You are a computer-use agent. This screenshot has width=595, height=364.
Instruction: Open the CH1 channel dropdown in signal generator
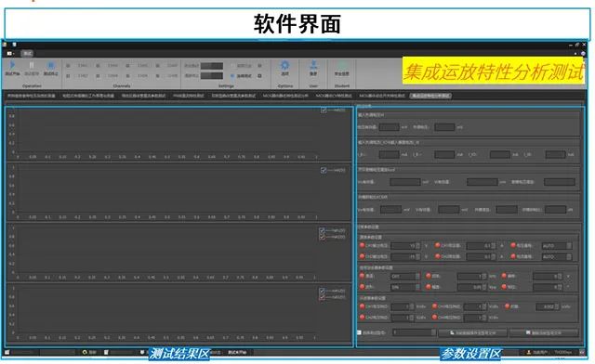[405, 277]
